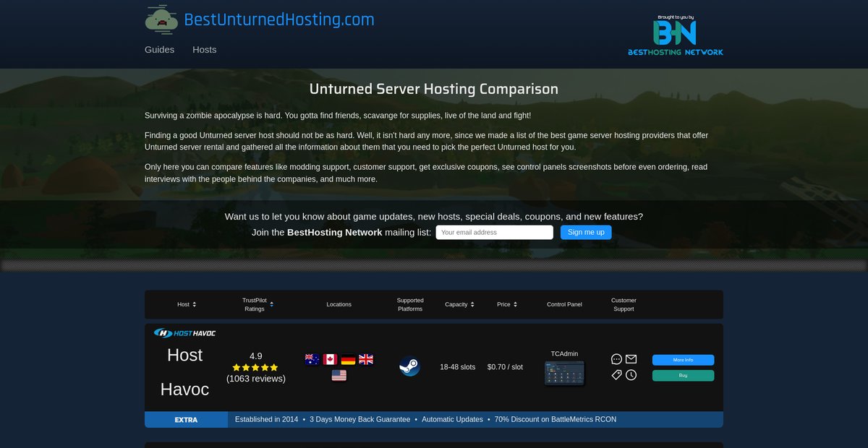Click the email support envelope icon
Image resolution: width=868 pixels, height=448 pixels.
(x=631, y=359)
